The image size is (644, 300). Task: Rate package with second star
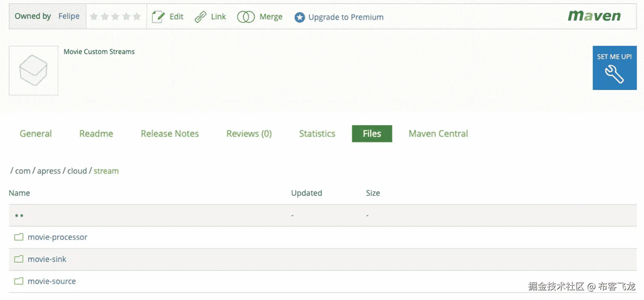[105, 17]
